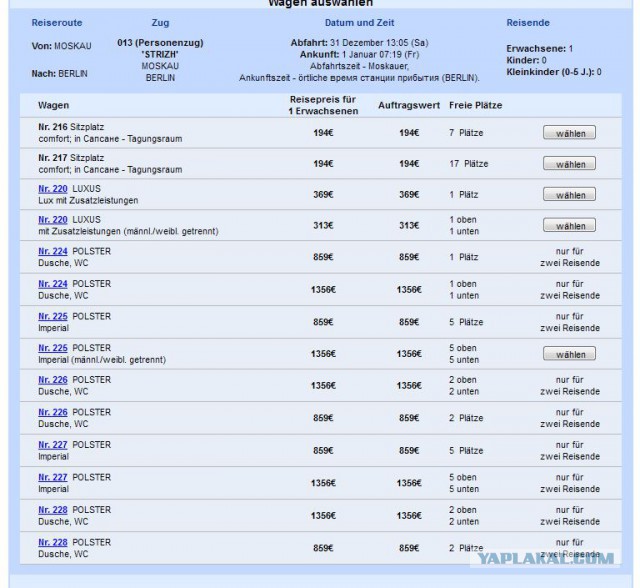Click the 'STRIZH' train name
This screenshot has width=640, height=588.
click(160, 54)
